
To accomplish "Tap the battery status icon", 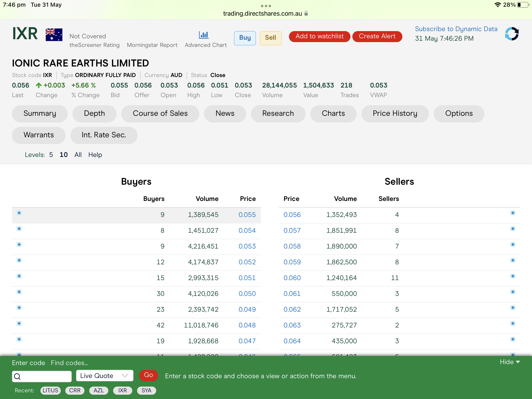I will point(524,5).
